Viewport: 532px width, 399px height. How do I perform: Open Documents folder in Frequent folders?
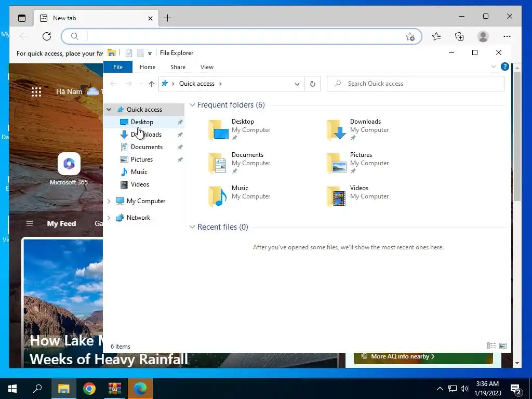pyautogui.click(x=239, y=163)
